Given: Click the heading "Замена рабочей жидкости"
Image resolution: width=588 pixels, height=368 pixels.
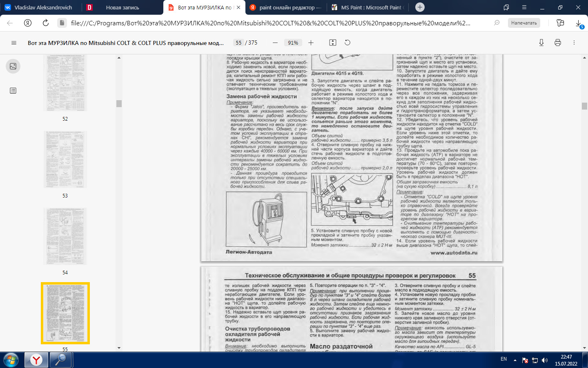Looking at the screenshot, I should (x=262, y=96).
